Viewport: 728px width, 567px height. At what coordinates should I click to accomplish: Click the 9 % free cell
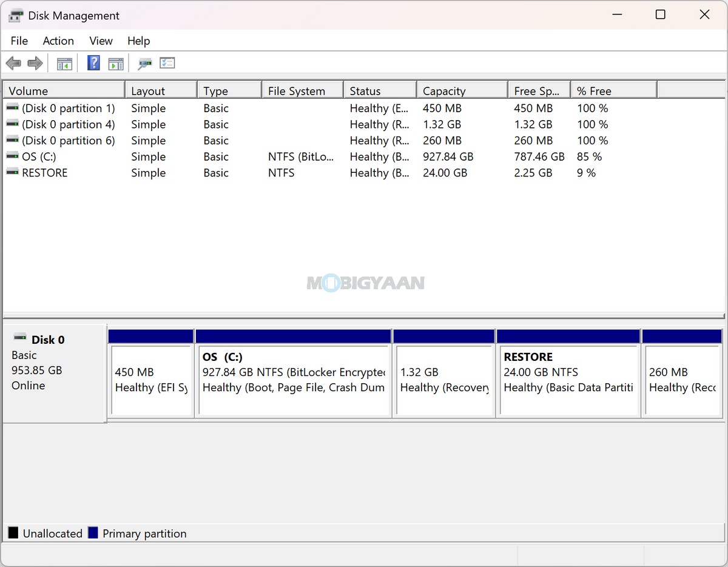(x=586, y=172)
